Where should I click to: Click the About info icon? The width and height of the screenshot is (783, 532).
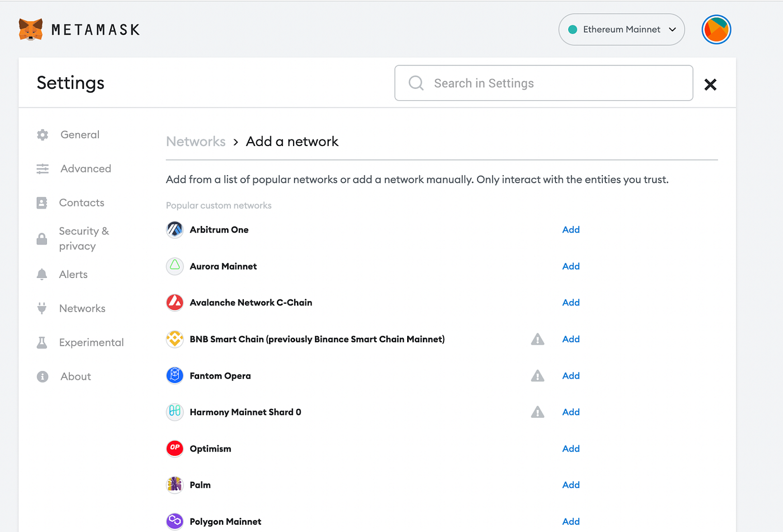[43, 376]
